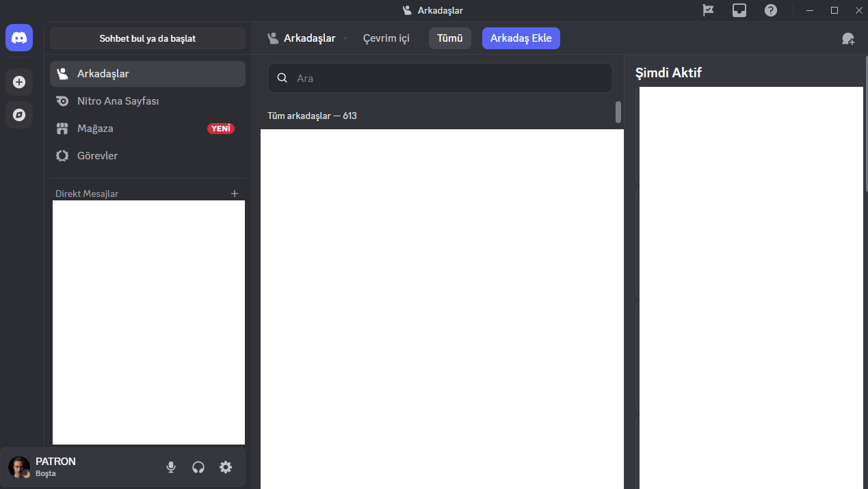Create a new direct message with plus

(235, 194)
